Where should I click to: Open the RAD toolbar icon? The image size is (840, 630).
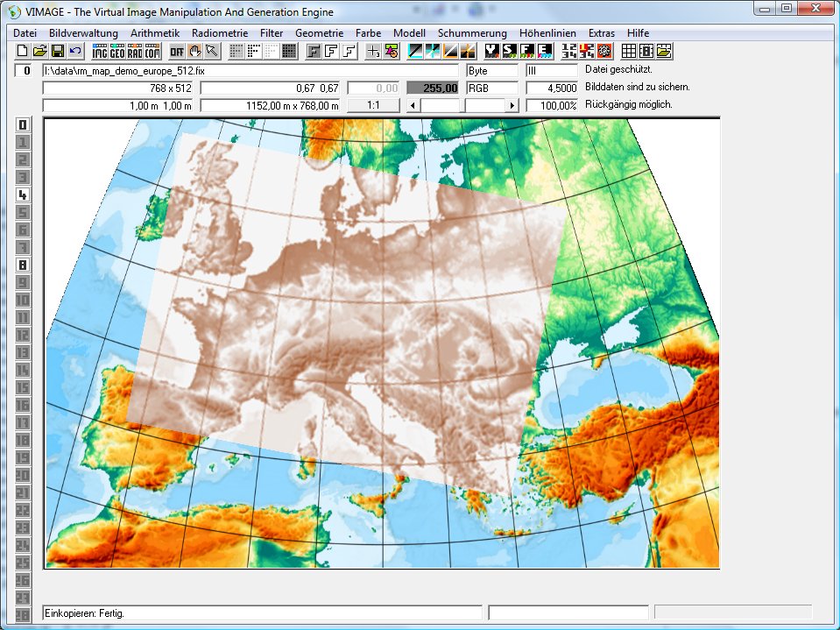tap(135, 51)
